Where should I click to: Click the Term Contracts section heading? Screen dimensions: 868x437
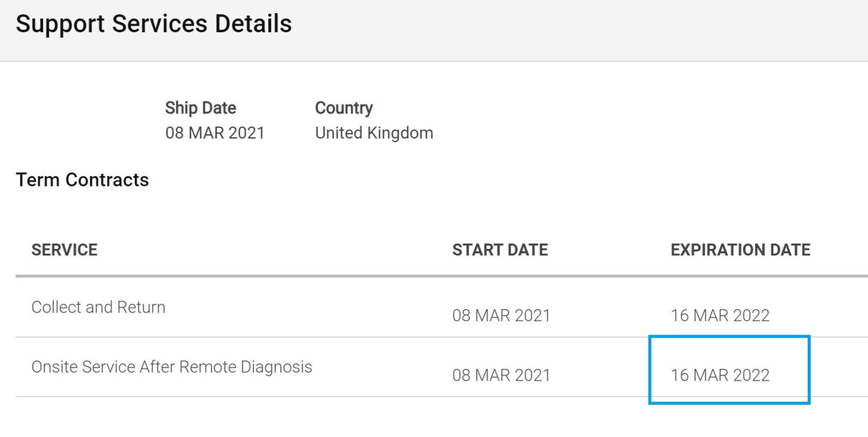click(x=82, y=180)
